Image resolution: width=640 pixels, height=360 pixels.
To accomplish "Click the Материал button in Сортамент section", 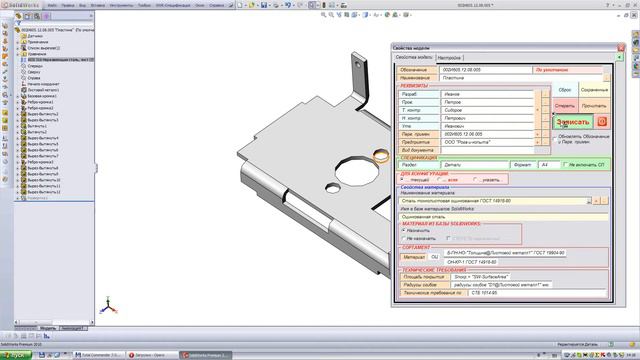I will tap(413, 257).
